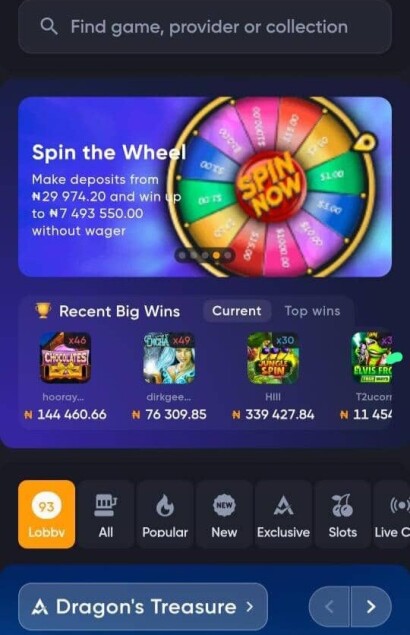Viewport: 410px width, 635px height.
Task: Show previous Dragon's Treasure games arrow
Action: point(329,606)
